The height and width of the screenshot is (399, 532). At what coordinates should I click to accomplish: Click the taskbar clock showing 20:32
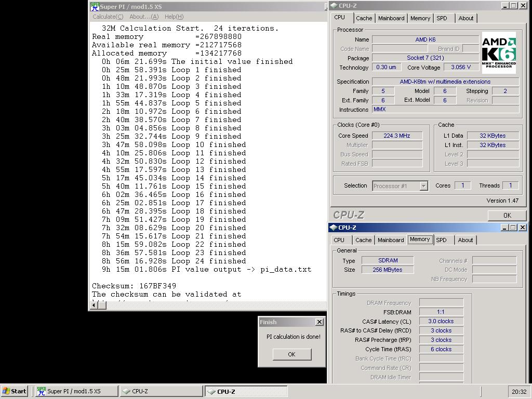519,392
